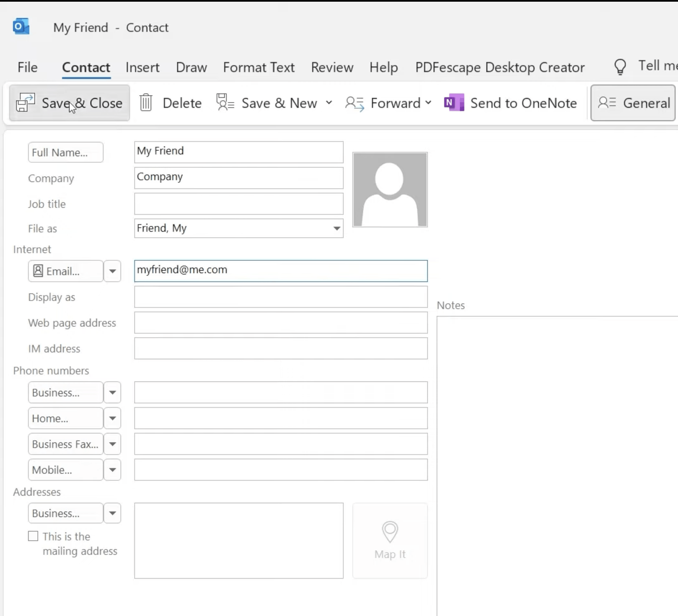Open the Review tab
678x616 pixels.
pos(332,67)
